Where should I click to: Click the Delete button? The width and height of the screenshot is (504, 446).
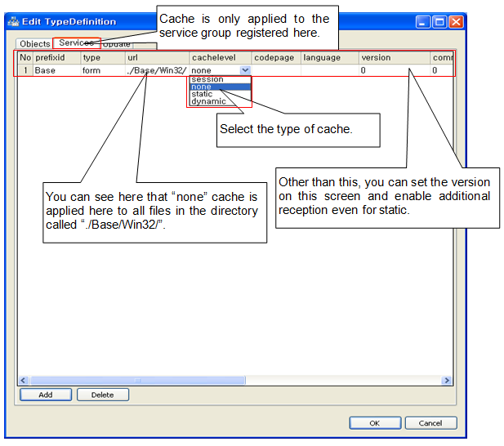click(103, 395)
